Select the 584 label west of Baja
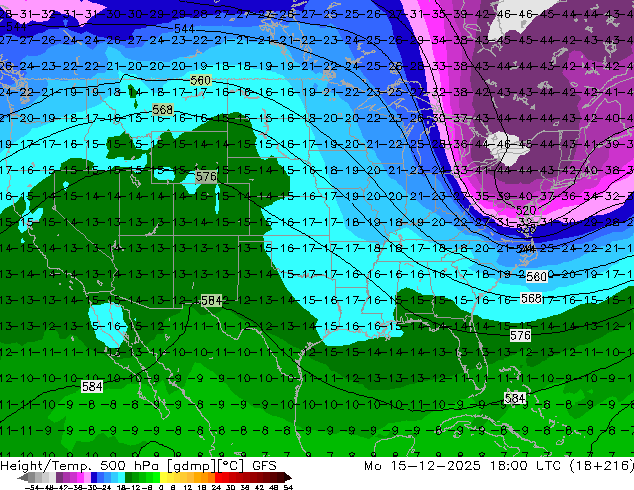Image resolution: width=634 pixels, height=490 pixels. (92, 387)
